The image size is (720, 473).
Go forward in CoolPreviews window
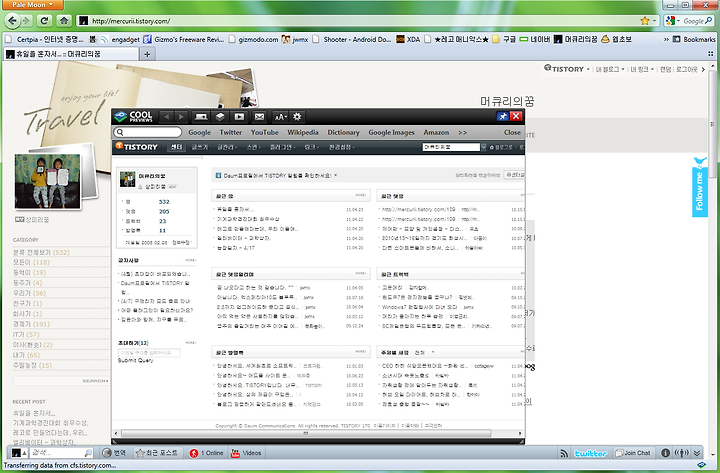click(x=181, y=117)
